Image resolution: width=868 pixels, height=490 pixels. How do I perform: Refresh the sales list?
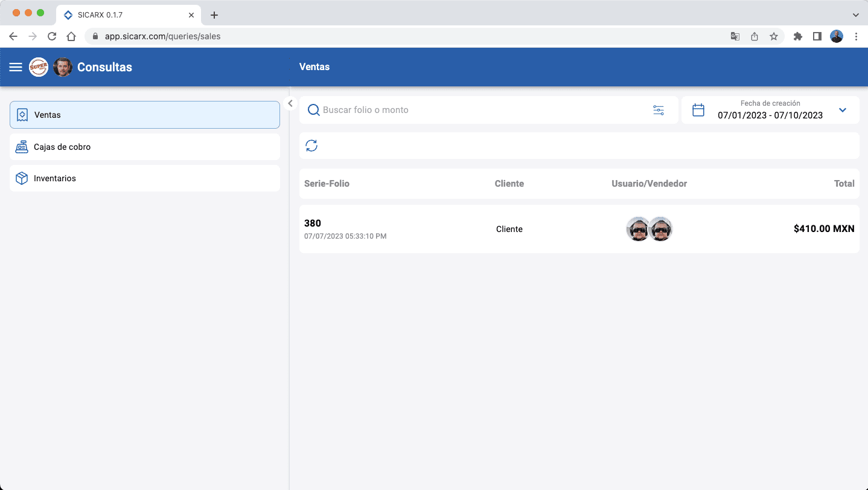pos(311,146)
